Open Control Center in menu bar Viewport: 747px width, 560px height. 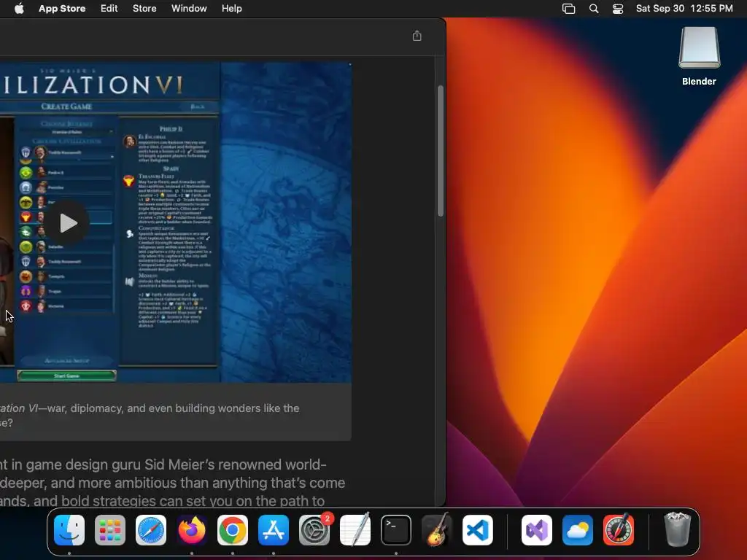point(618,9)
